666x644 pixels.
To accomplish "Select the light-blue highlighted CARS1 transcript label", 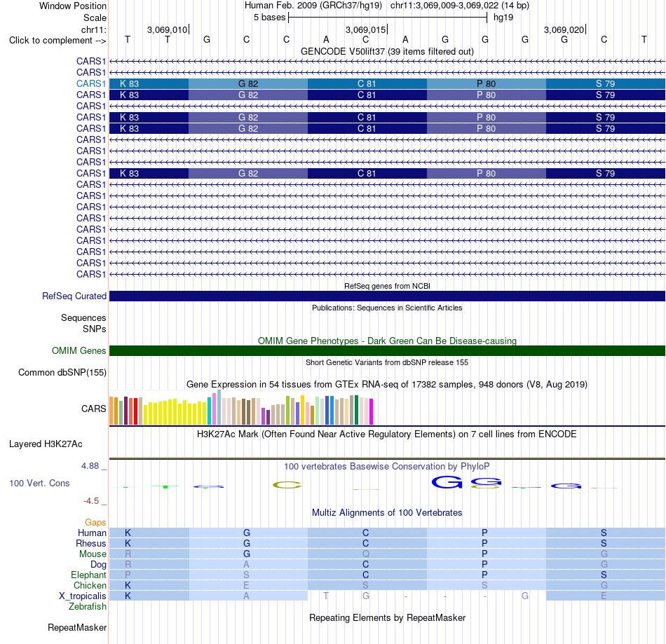I will [91, 83].
